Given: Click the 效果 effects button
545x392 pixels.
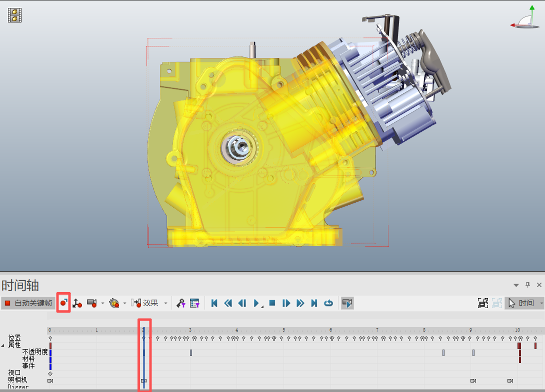Looking at the screenshot, I should click(144, 303).
